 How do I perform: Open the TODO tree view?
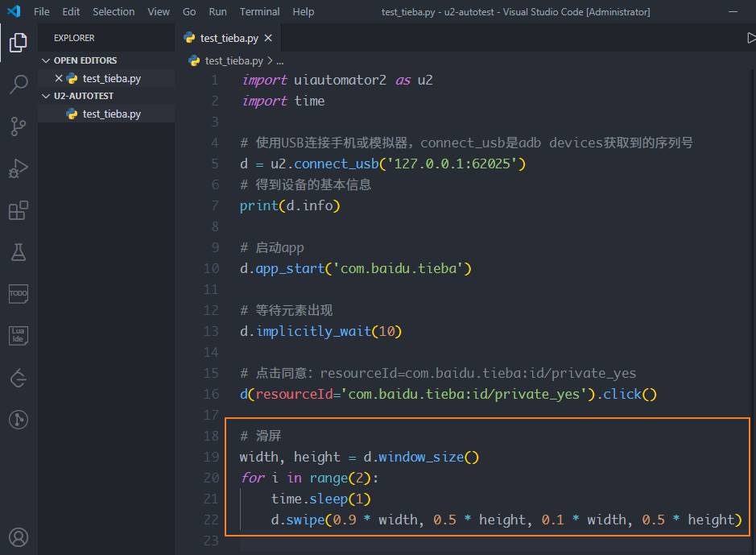pyautogui.click(x=19, y=293)
